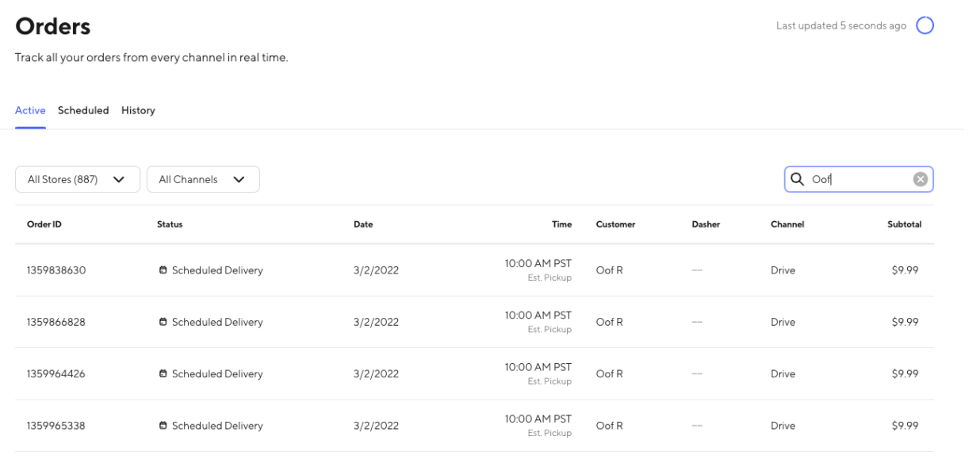Open the All Stores (887) dropdown

[x=77, y=179]
